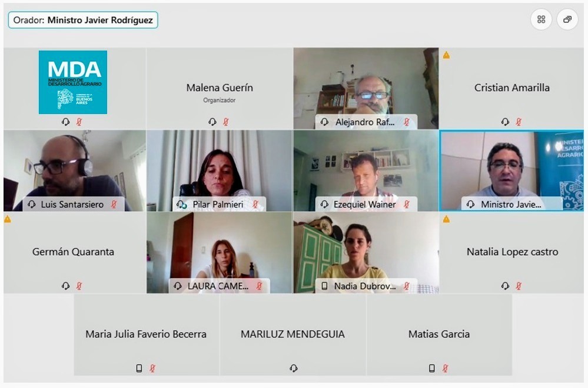Click the Orador speaker name label
Viewport: 588px width, 388px height.
coord(83,20)
